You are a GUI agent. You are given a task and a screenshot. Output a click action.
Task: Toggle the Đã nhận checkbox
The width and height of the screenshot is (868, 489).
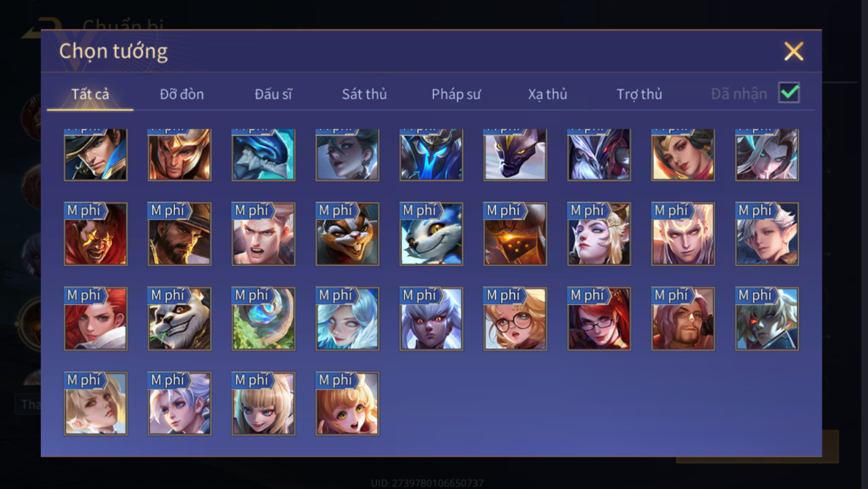coord(789,92)
